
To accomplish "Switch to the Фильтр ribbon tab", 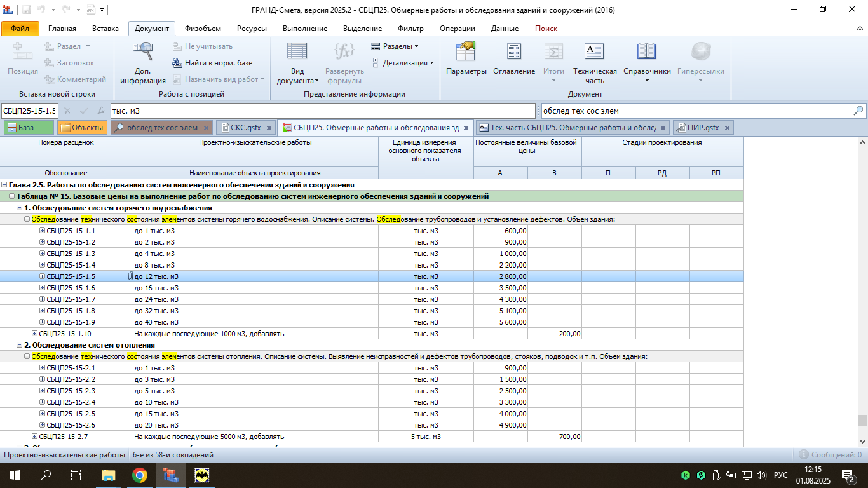I will click(x=410, y=29).
